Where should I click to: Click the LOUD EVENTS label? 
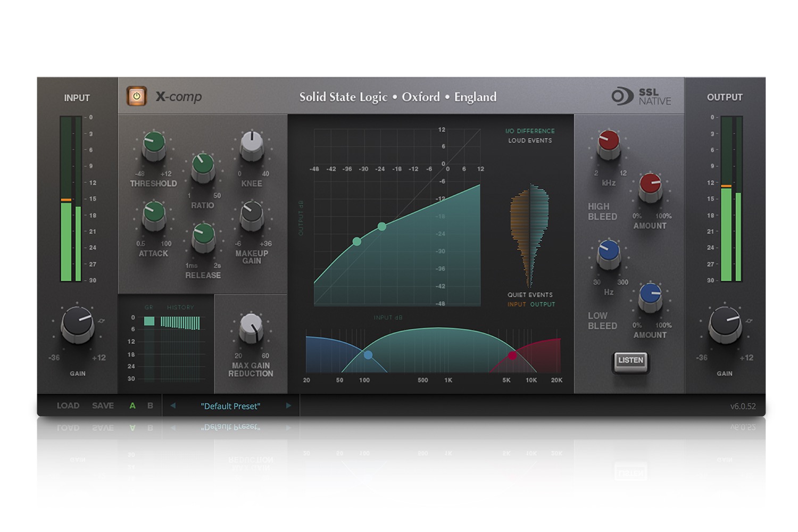(x=530, y=140)
